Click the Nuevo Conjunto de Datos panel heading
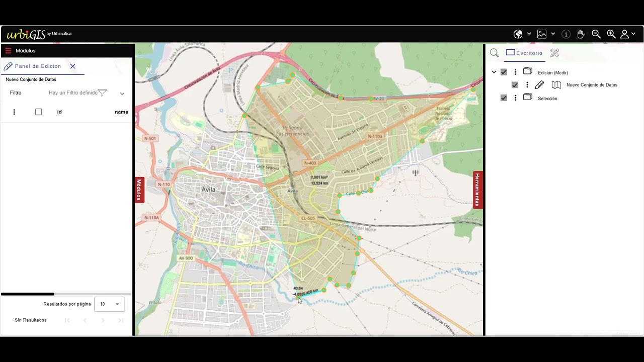This screenshot has width=644, height=362. point(31,79)
